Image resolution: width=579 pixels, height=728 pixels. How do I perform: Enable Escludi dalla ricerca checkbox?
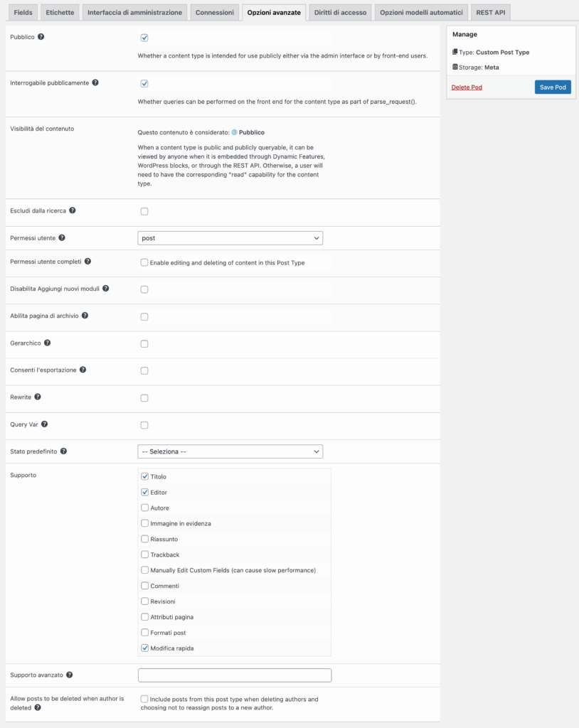click(x=144, y=211)
